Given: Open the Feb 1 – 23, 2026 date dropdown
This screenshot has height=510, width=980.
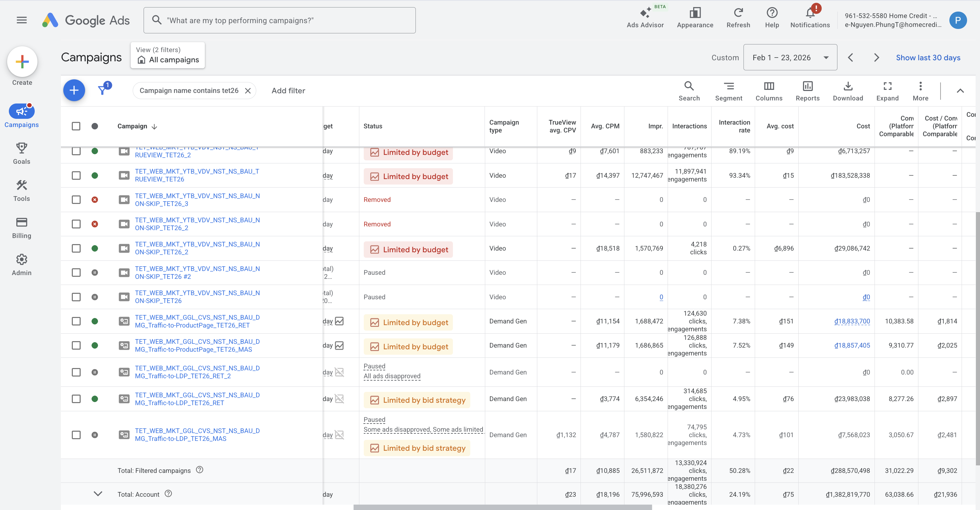Looking at the screenshot, I should (790, 58).
